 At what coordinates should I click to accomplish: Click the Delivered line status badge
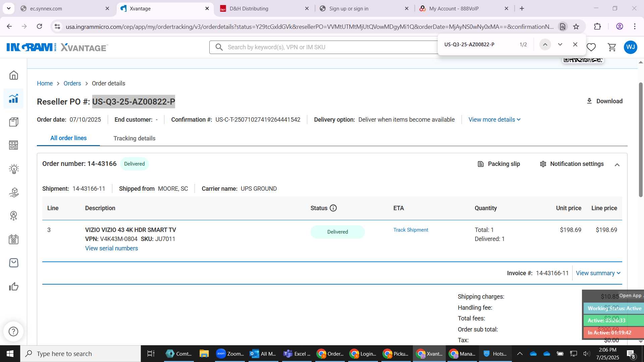tap(337, 232)
